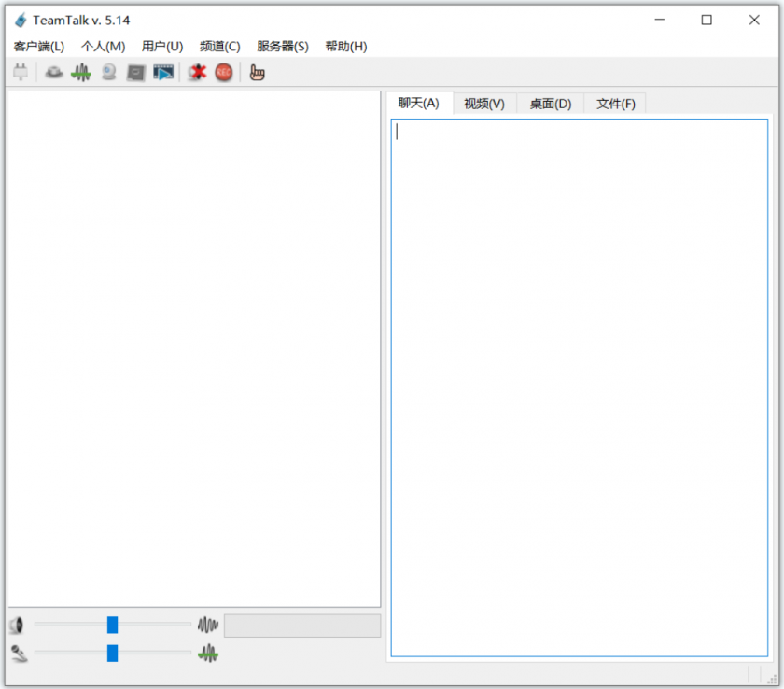Click the empty channel tree panel
The image size is (784, 689).
click(x=194, y=349)
